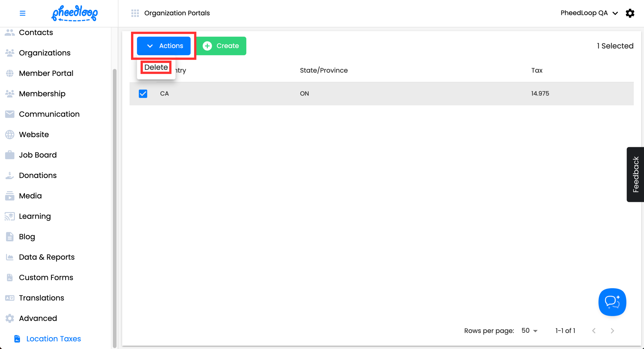
Task: Open the AI chat assistant bubble
Action: (x=612, y=302)
